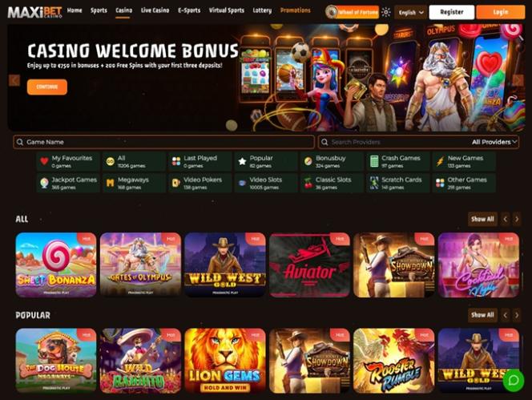Select My Favourites heart category
532x400 pixels.
coord(68,161)
